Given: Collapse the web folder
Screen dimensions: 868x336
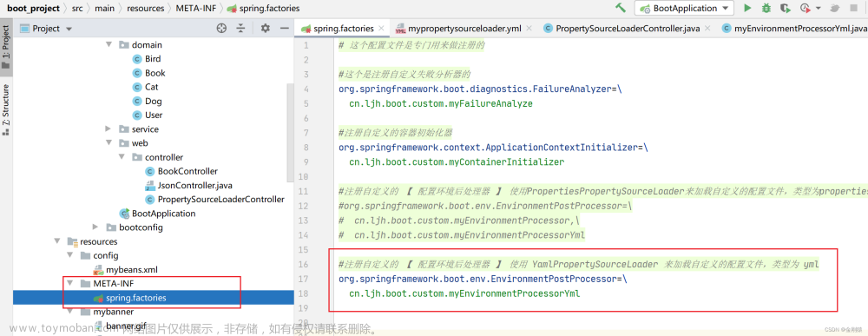Looking at the screenshot, I should (x=109, y=142).
